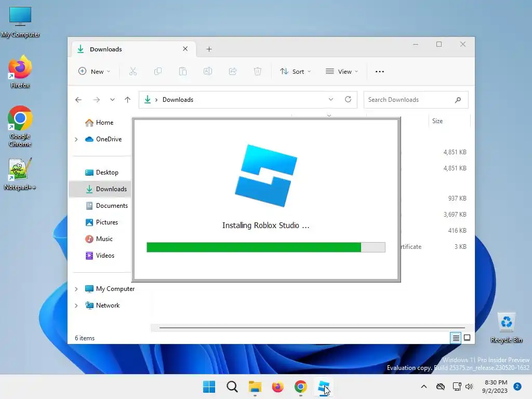The height and width of the screenshot is (399, 532).
Task: Click the Cut icon in Explorer toolbar
Action: (x=132, y=71)
